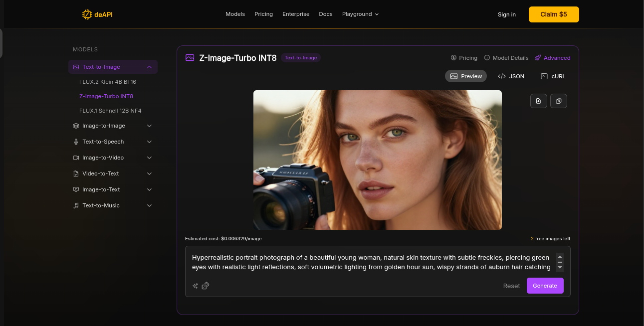
Task: Switch to the cURL tab
Action: [x=553, y=76]
